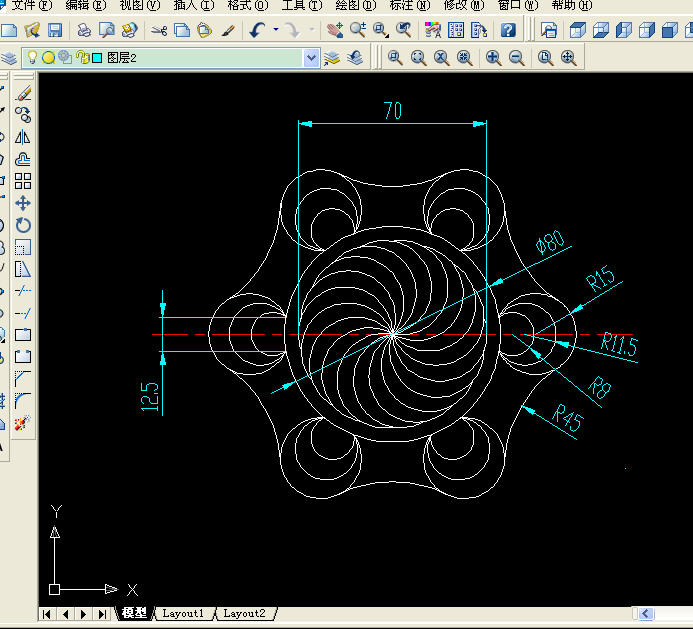Activate the Chamfer tool
Screen dimensions: 693x629
click(x=23, y=379)
